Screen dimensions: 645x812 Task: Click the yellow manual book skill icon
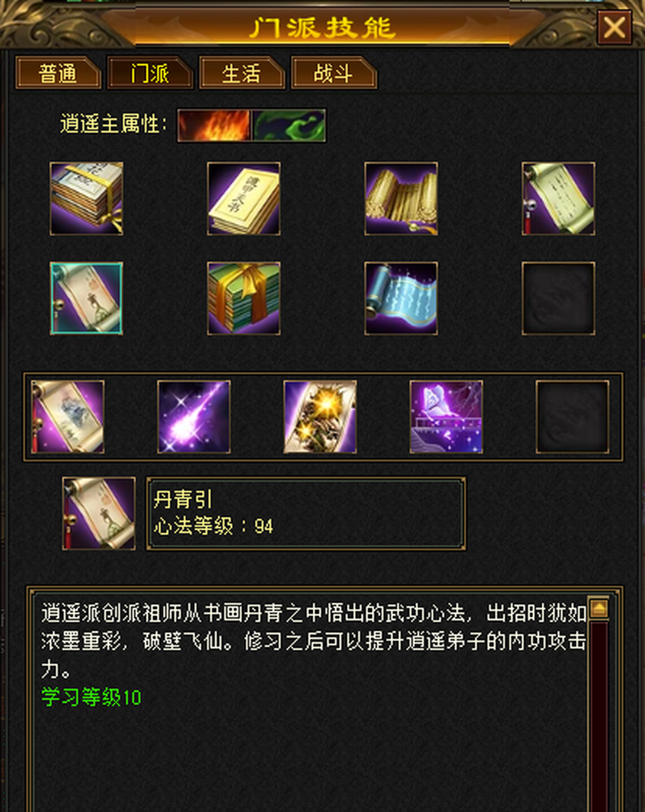(243, 199)
